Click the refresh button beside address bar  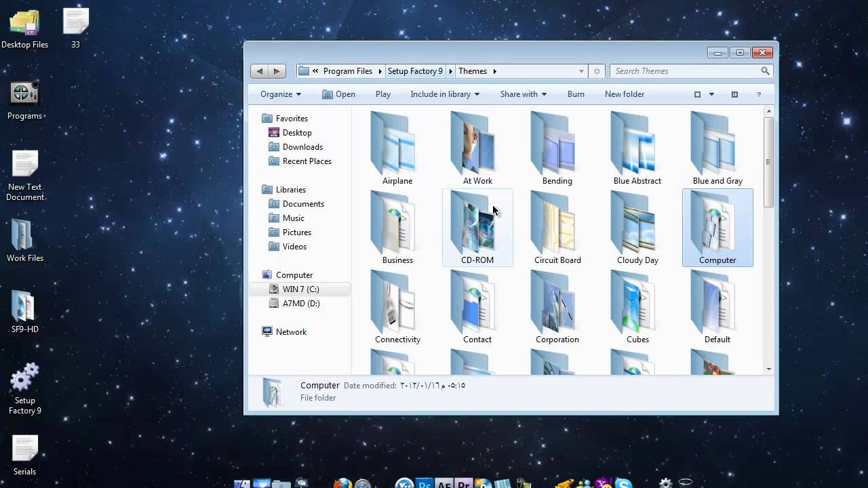click(x=597, y=71)
